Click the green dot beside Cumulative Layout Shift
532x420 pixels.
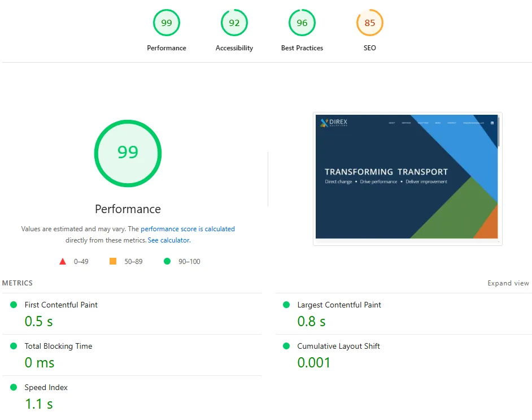tap(286, 346)
